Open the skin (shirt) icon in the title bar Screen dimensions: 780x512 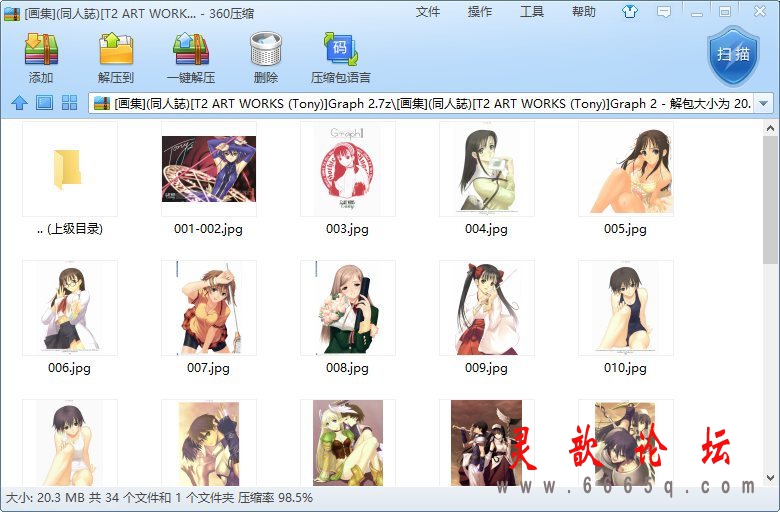click(x=630, y=11)
